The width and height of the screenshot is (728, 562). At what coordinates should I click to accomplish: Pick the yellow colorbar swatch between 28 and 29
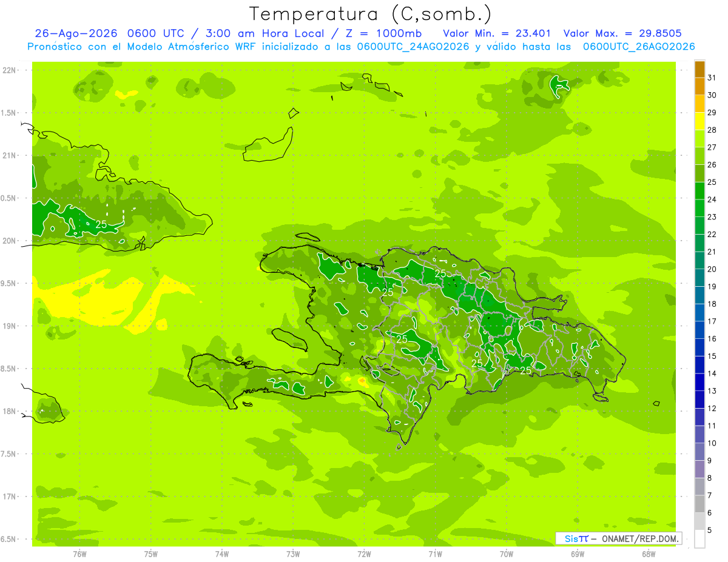[x=699, y=121]
